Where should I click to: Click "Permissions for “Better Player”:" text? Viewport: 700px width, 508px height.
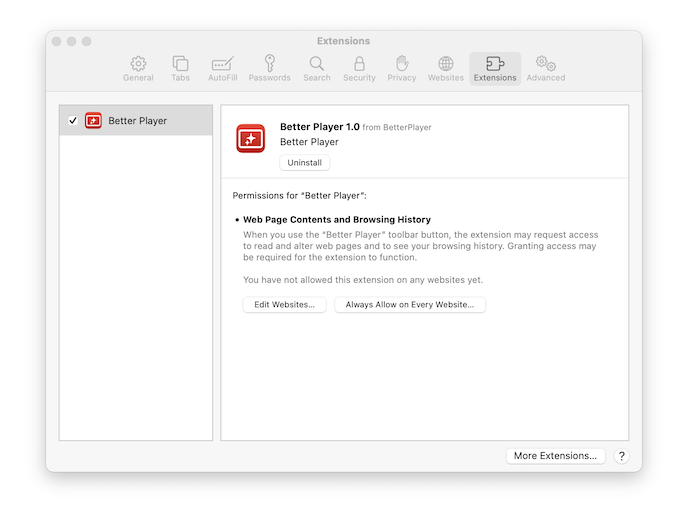pos(300,196)
